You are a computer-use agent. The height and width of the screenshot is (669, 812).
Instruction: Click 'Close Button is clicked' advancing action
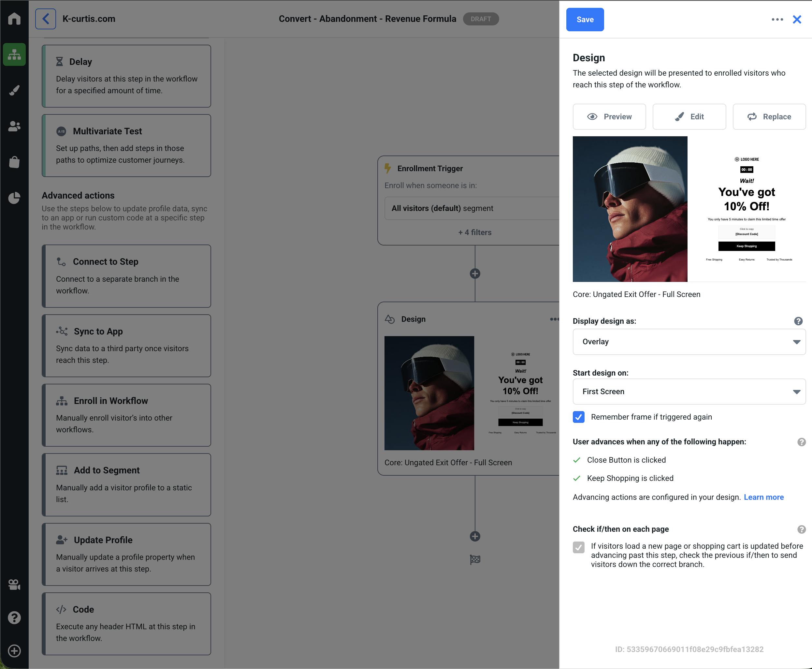(x=626, y=460)
